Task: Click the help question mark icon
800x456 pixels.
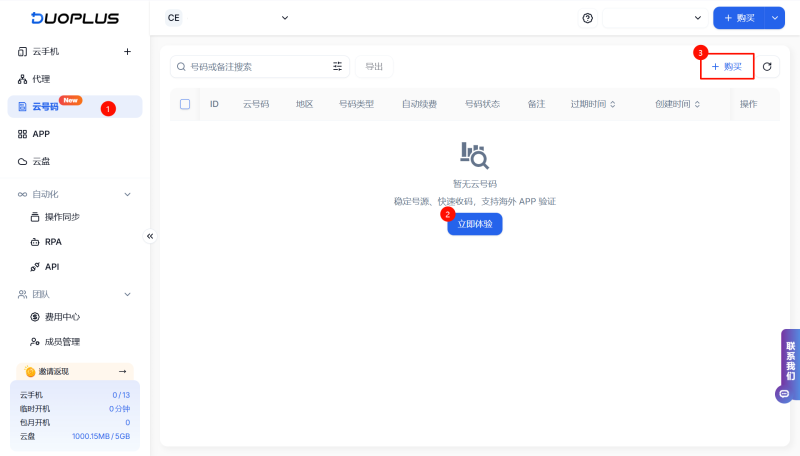Action: 587,18
